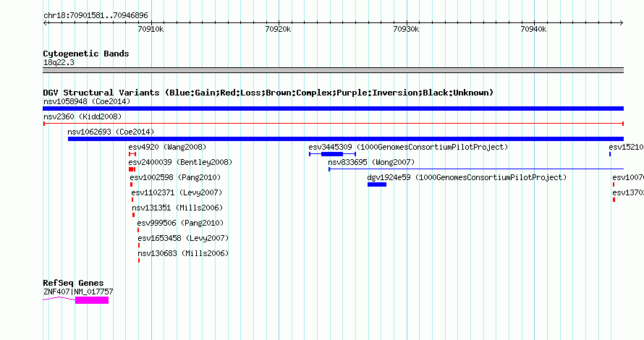Viewport: 644px width, 340px height.
Task: Click the 70920k ruler position label
Action: 278,29
